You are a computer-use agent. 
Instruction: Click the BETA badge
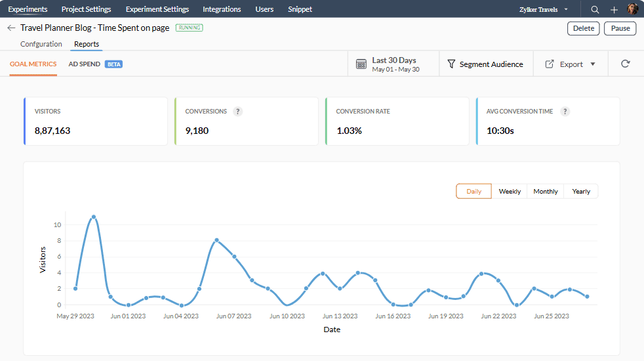click(x=113, y=64)
